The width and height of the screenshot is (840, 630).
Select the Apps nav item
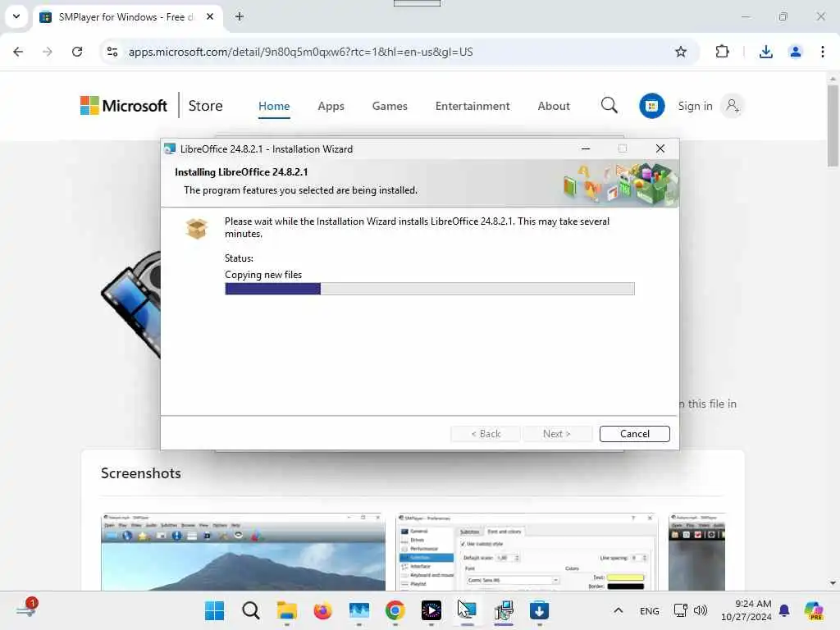pos(331,106)
